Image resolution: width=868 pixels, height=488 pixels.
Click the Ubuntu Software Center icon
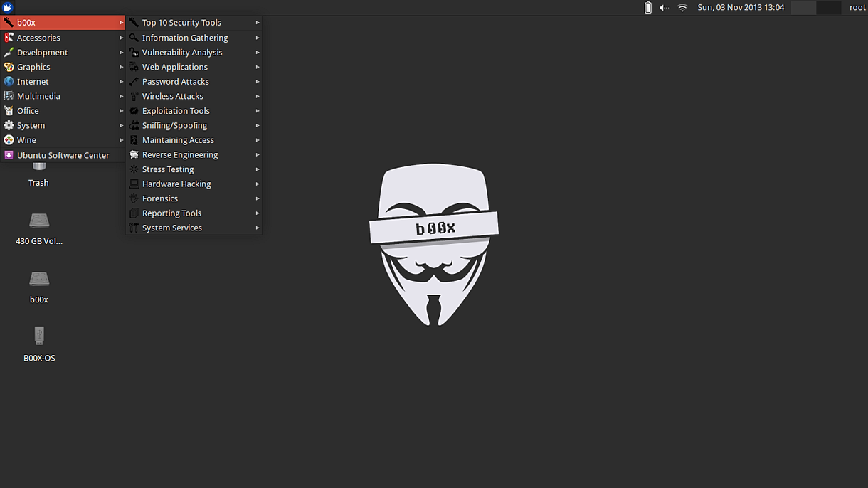point(9,155)
